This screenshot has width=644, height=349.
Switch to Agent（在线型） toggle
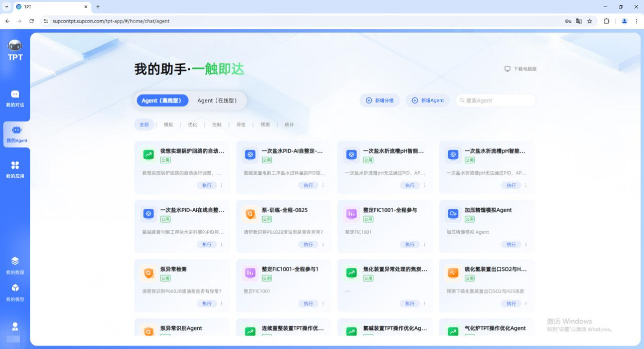point(217,100)
